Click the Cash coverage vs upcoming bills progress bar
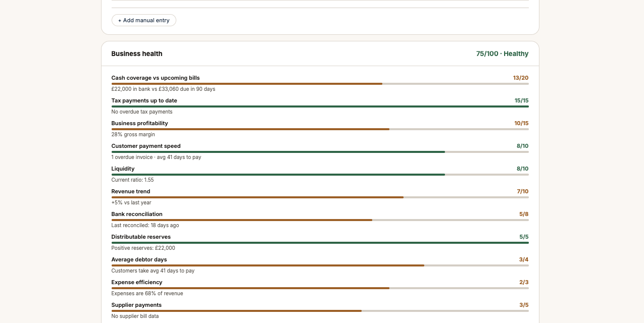The image size is (644, 323). pos(320,84)
